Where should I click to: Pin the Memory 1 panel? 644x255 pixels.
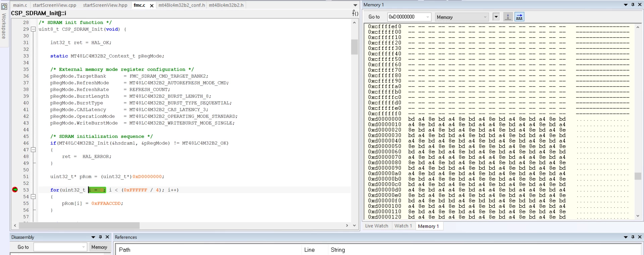[633, 5]
